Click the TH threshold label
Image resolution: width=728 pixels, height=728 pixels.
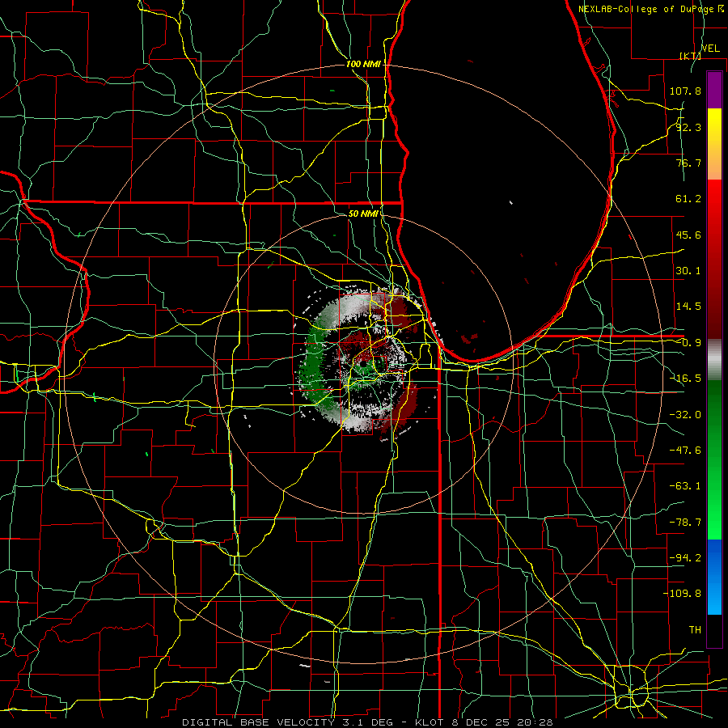tap(695, 630)
